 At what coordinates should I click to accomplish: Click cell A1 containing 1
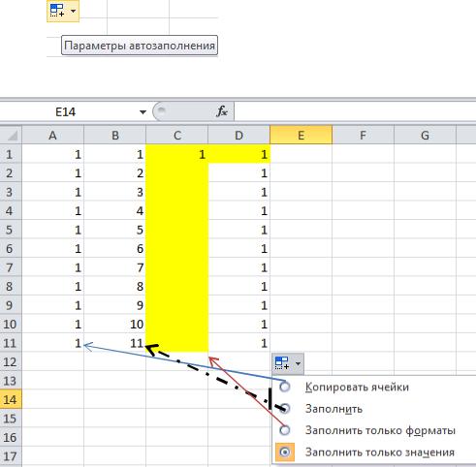52,154
